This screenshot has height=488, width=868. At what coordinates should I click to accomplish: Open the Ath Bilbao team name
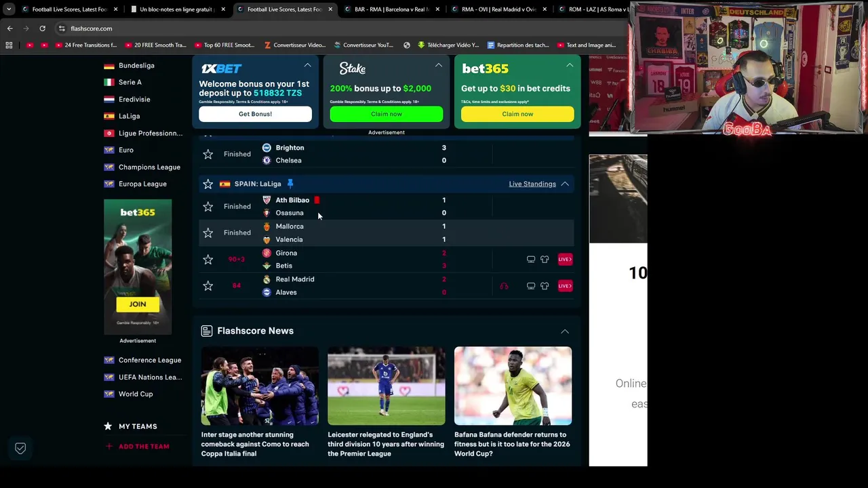(x=292, y=200)
